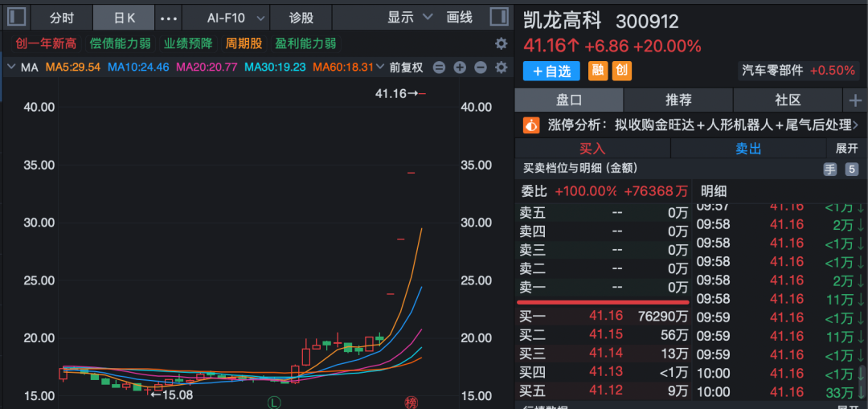Image resolution: width=868 pixels, height=409 pixels.
Task: Toggle the 5-level order depth button
Action: (851, 169)
